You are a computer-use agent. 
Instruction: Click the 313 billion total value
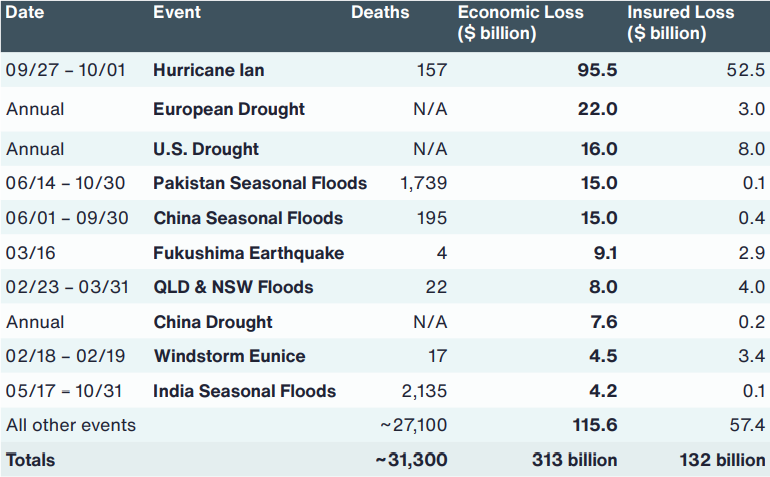(x=575, y=460)
